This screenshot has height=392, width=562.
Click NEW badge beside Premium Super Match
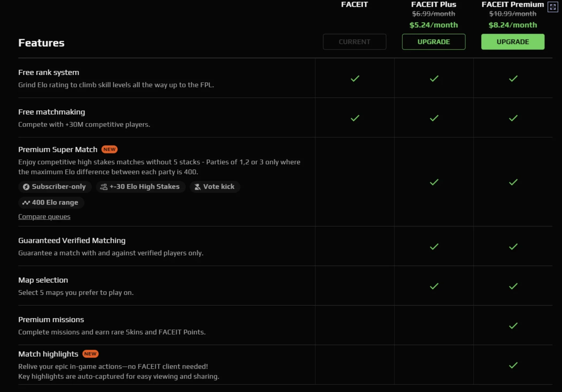coord(109,149)
